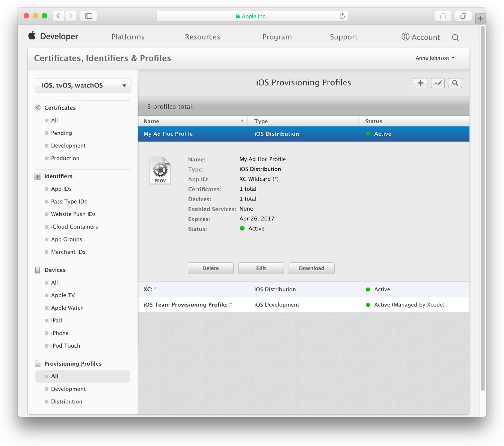Open iCloud Containers

[x=74, y=227]
